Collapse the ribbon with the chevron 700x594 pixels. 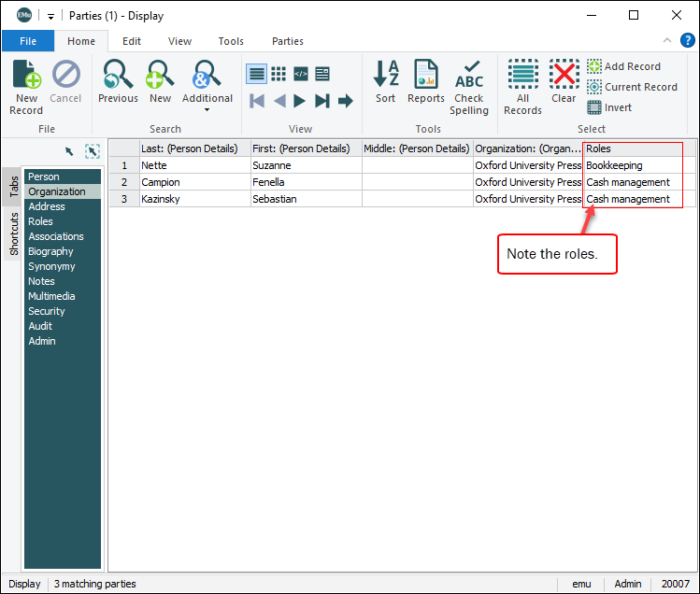coord(667,41)
